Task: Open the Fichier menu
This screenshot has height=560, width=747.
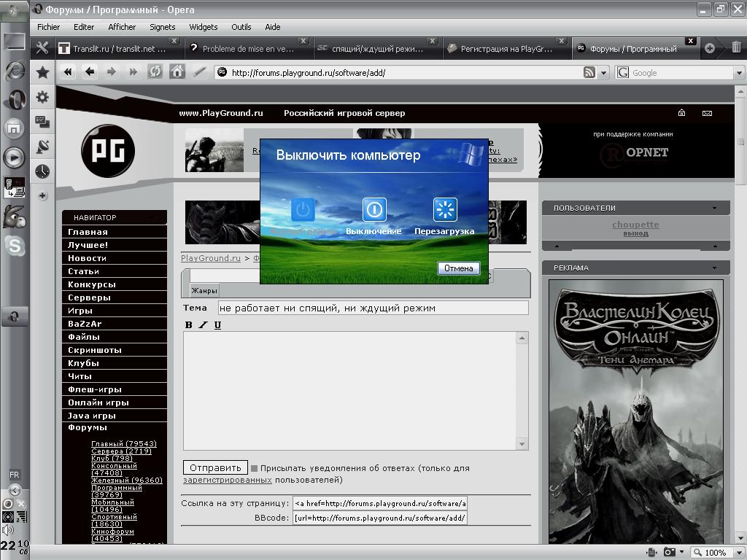Action: pos(49,27)
